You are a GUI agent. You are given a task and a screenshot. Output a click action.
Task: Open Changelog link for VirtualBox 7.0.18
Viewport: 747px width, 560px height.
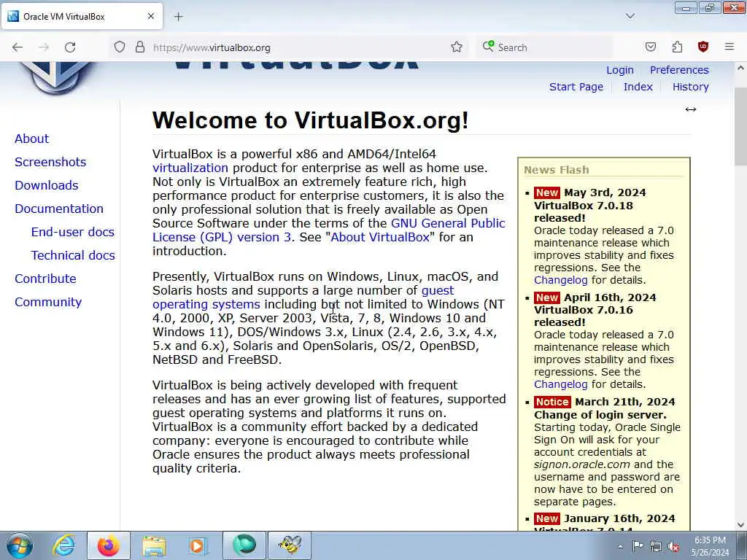(561, 280)
